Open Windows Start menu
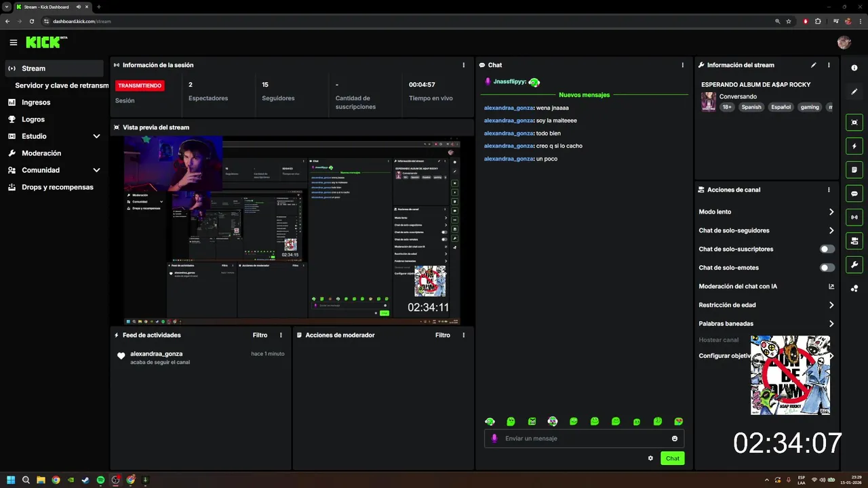Viewport: 868px width, 488px height. [x=11, y=480]
